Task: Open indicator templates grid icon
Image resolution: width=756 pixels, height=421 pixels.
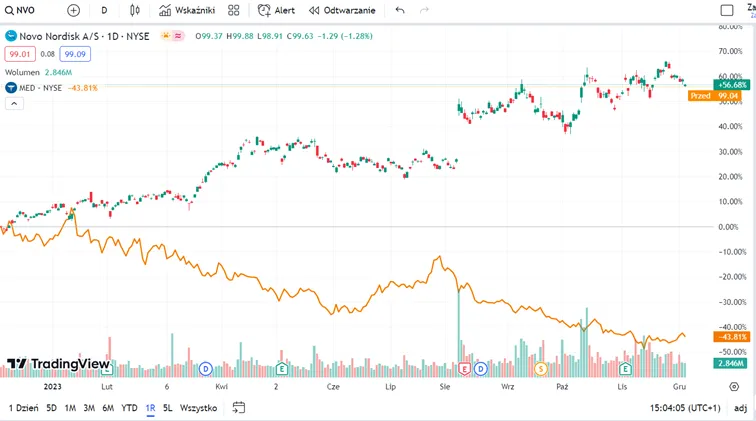Action: point(233,10)
